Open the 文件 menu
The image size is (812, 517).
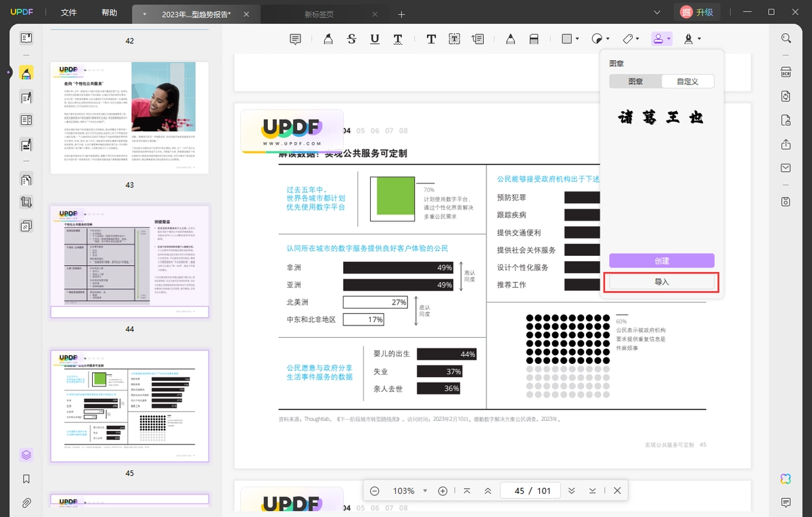click(x=69, y=13)
